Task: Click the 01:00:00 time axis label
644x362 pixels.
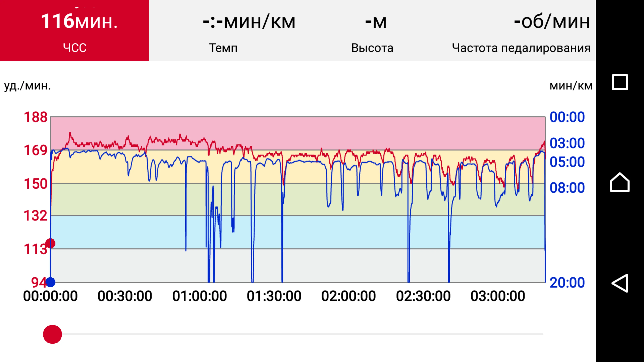Action: click(x=200, y=296)
